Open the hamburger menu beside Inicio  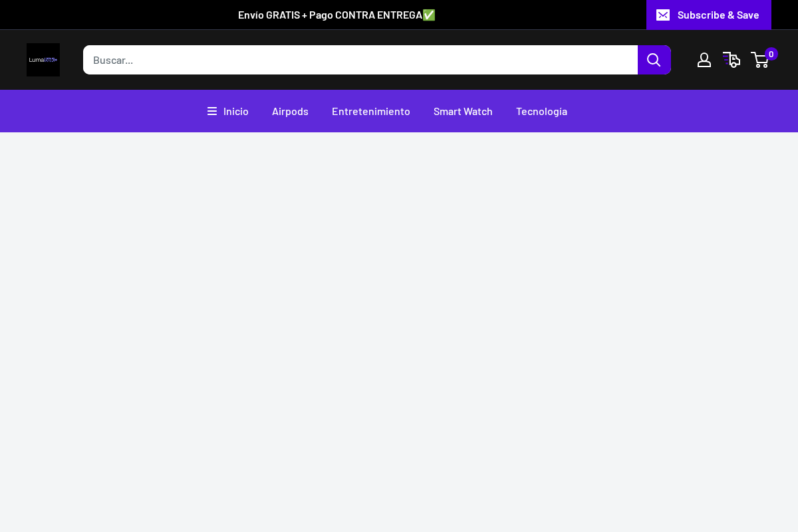211,111
